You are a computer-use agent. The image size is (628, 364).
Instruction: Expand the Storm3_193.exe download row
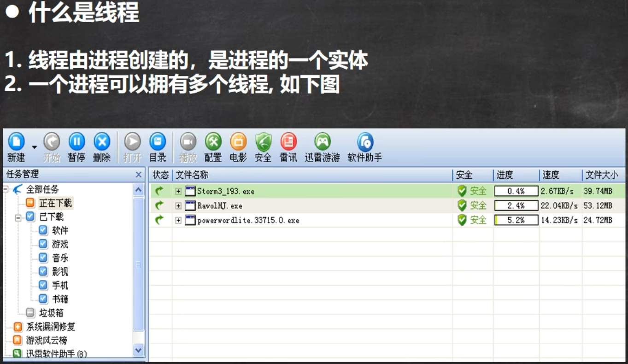click(178, 191)
